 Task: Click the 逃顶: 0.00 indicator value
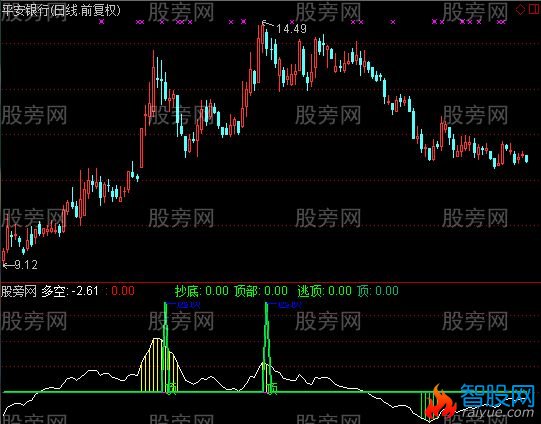click(325, 291)
